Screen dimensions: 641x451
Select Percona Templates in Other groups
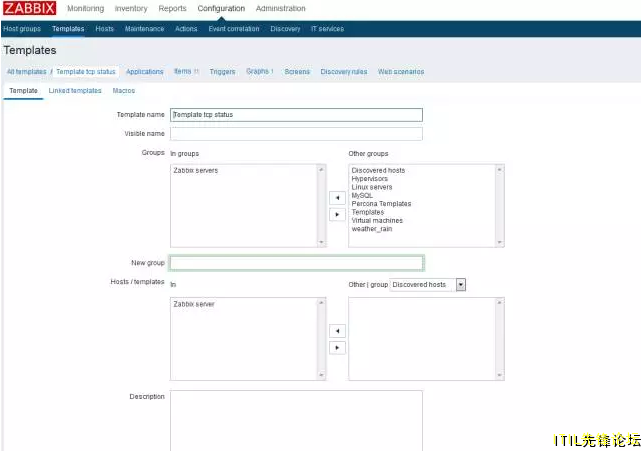381,204
